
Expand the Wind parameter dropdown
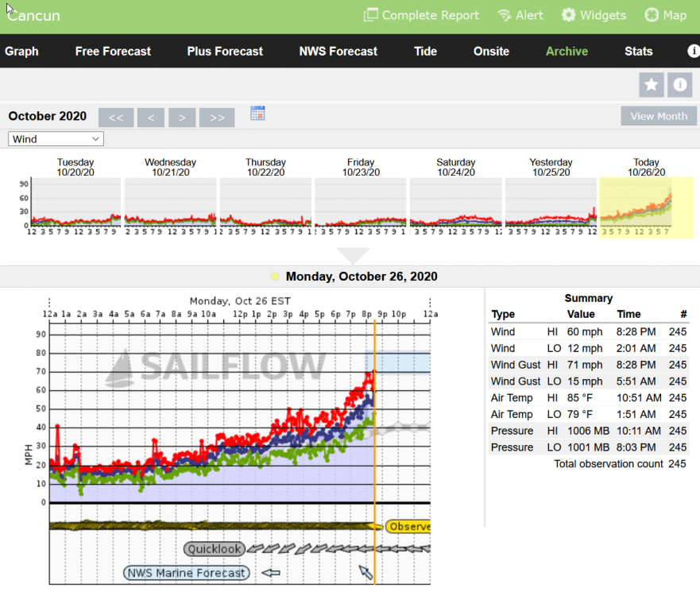(x=56, y=139)
